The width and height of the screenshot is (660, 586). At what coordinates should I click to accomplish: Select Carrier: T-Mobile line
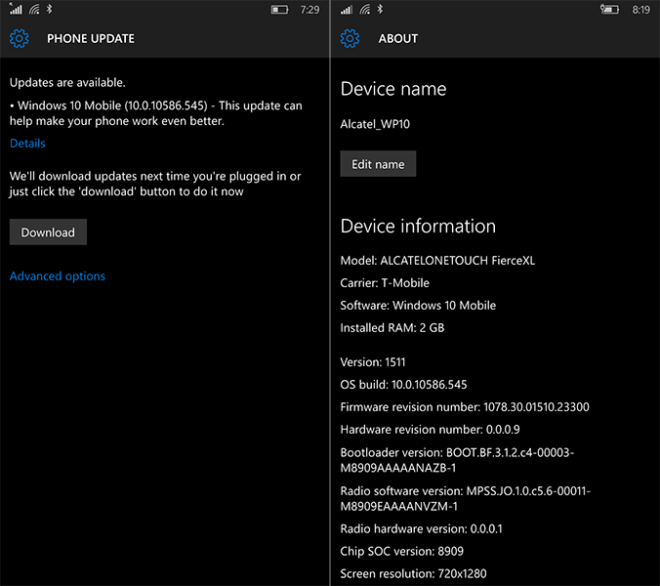coord(385,283)
